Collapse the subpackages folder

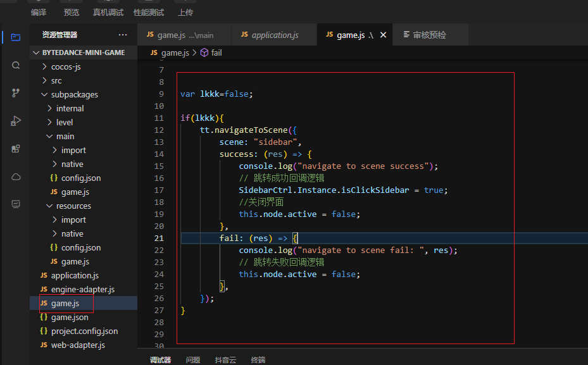tap(74, 94)
